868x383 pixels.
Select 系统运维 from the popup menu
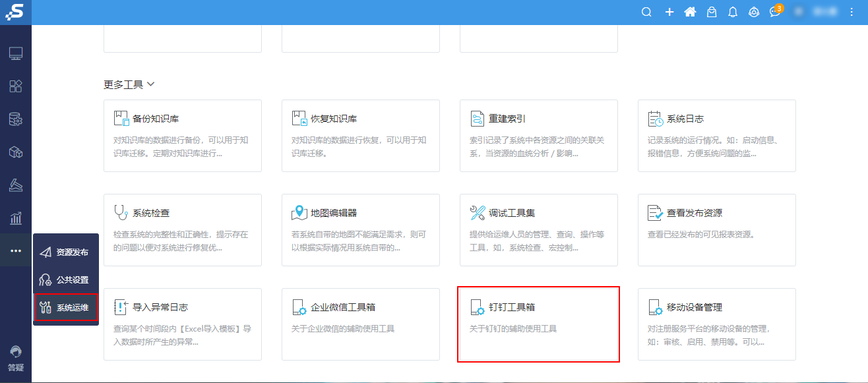click(x=66, y=307)
